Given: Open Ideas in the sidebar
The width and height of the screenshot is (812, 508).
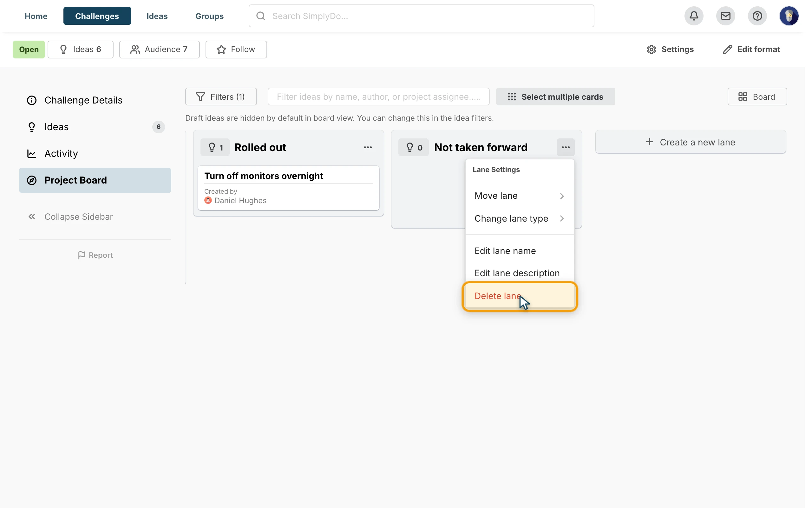Looking at the screenshot, I should tap(95, 127).
